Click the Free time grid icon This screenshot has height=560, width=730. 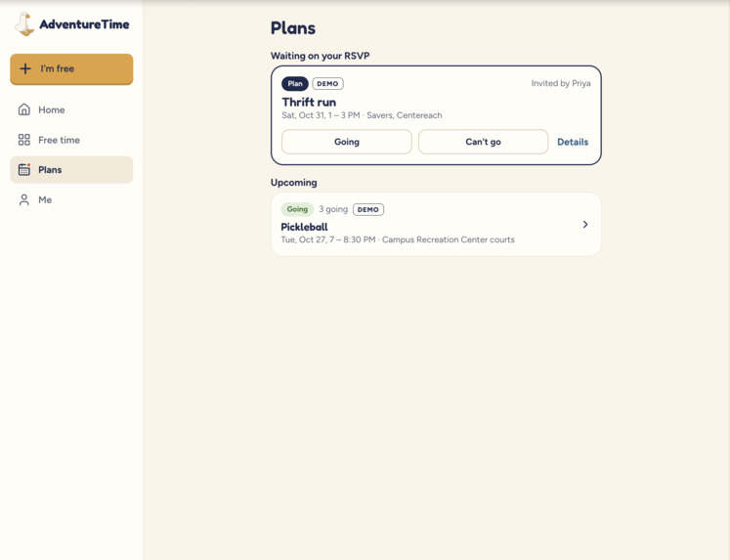(24, 140)
